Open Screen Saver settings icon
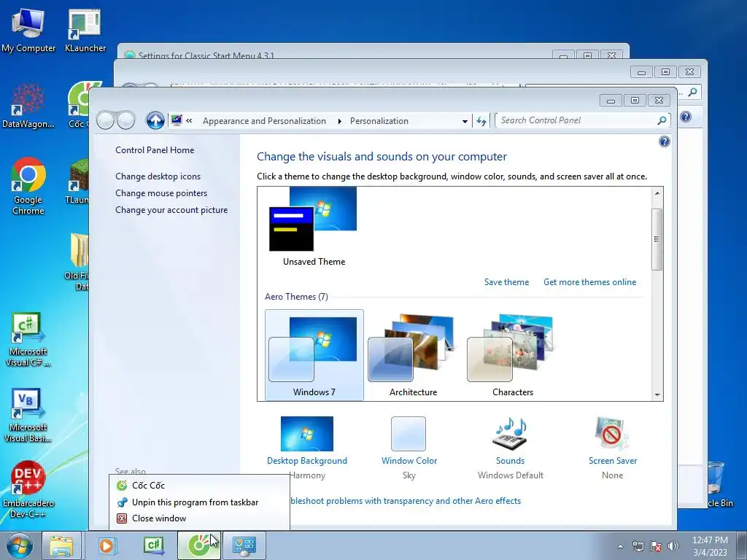Viewport: 747px width, 560px height. (x=612, y=434)
